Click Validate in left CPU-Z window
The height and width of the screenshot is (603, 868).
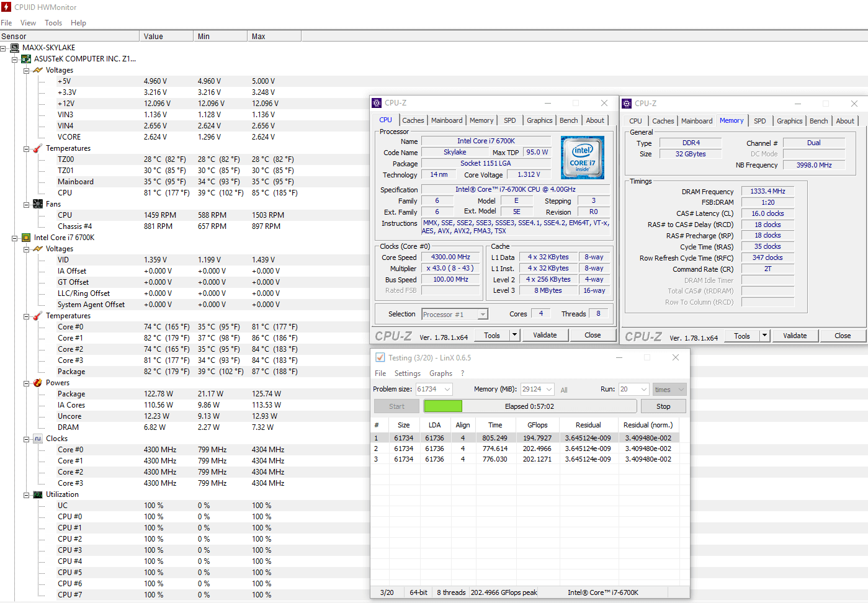point(545,335)
